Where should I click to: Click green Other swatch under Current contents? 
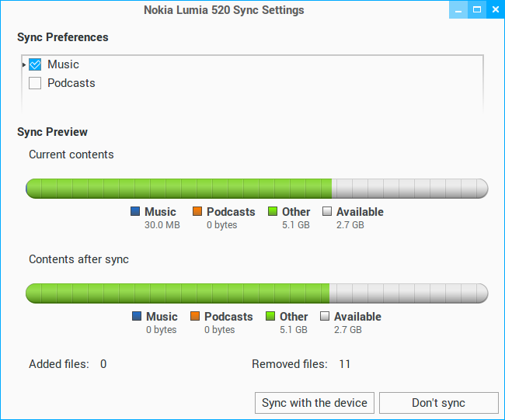click(x=273, y=211)
